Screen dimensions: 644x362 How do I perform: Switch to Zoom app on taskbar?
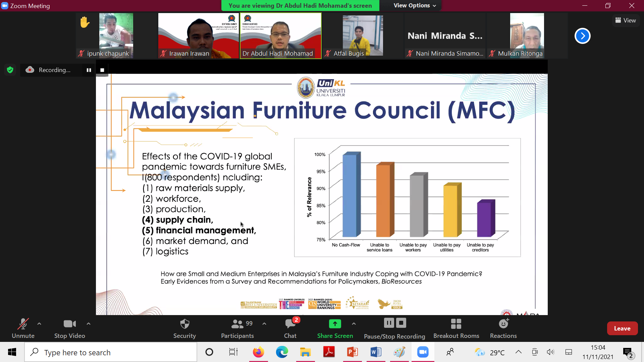(x=423, y=352)
